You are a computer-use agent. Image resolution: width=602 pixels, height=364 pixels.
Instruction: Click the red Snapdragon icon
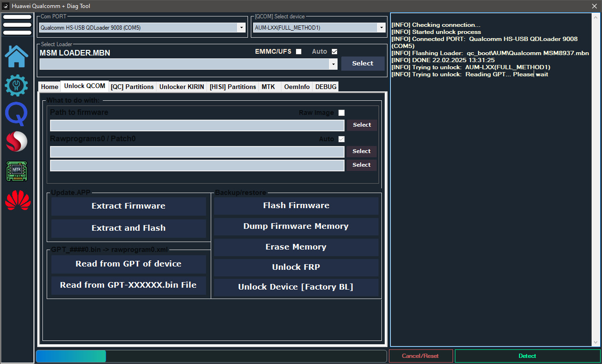(x=16, y=142)
